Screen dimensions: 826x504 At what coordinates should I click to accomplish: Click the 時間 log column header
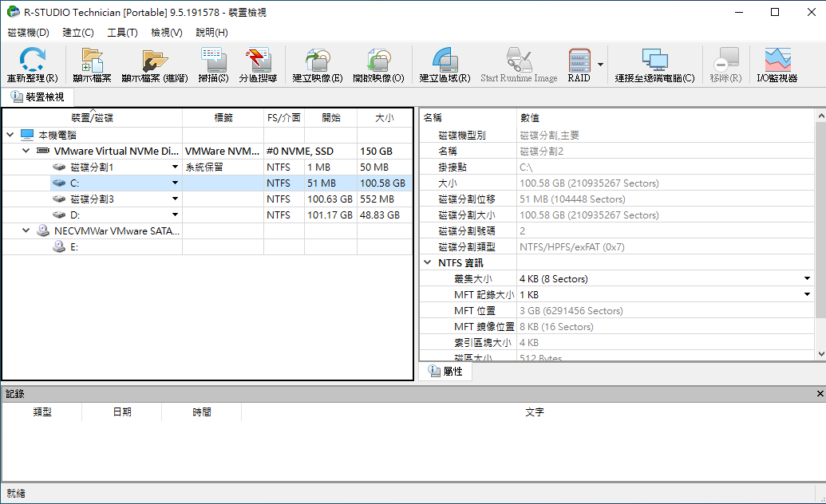(x=201, y=411)
